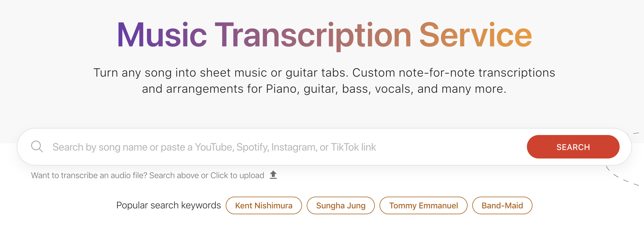Click 'Custom note-for-note transcriptions' subtitle text

click(454, 72)
